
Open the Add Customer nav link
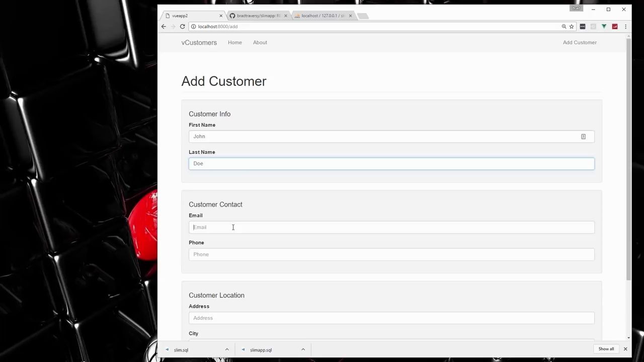[580, 43]
